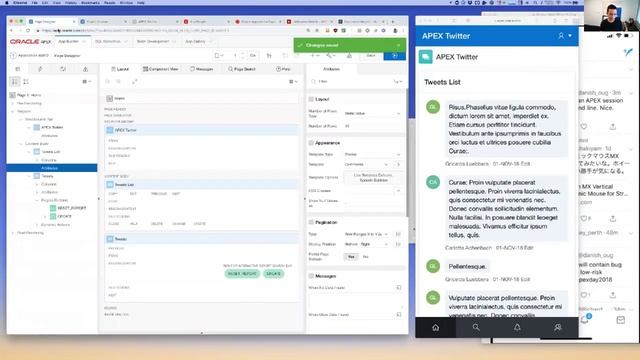Expand the layout pane to full size
Screen dimensions: 640x360
(134, 82)
